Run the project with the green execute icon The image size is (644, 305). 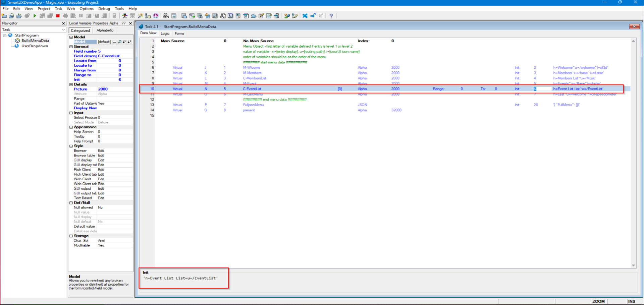coord(35,16)
